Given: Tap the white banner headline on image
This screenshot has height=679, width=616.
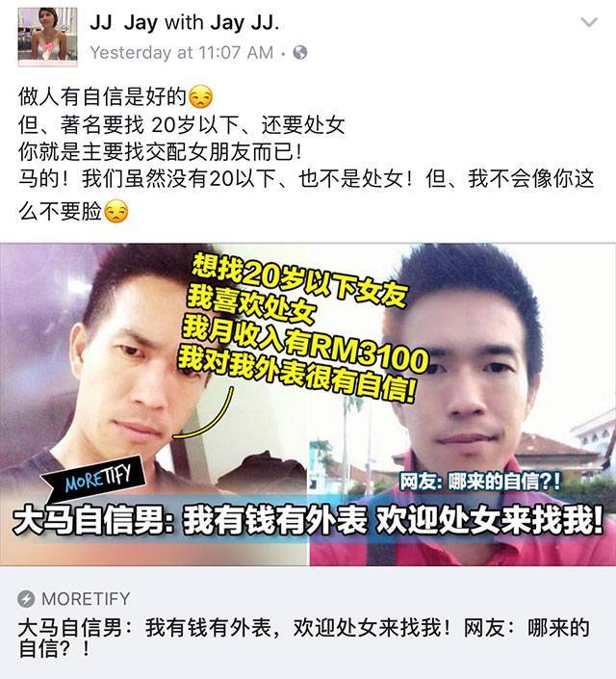Looking at the screenshot, I should coord(308,520).
